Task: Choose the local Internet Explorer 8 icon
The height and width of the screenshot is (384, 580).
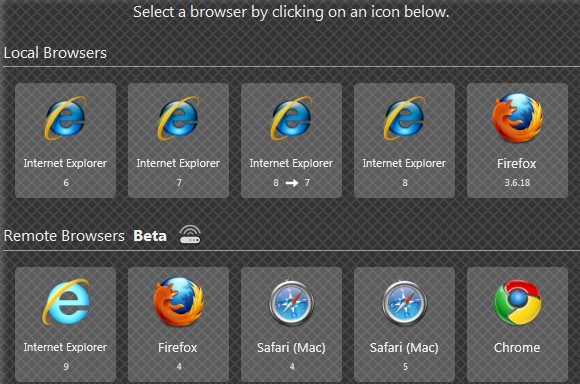Action: [404, 118]
